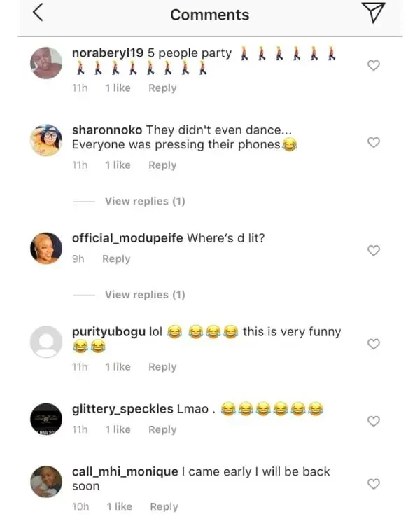View official_modupeife's profile photo
Image resolution: width=420 pixels, height=526 pixels.
[47, 247]
